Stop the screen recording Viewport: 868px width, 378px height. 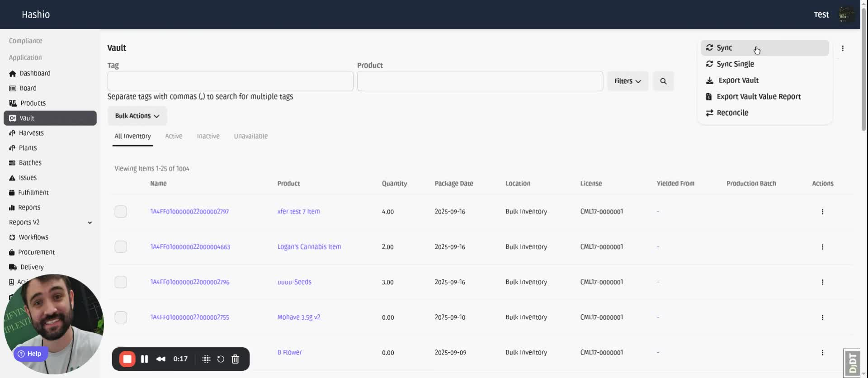(127, 359)
